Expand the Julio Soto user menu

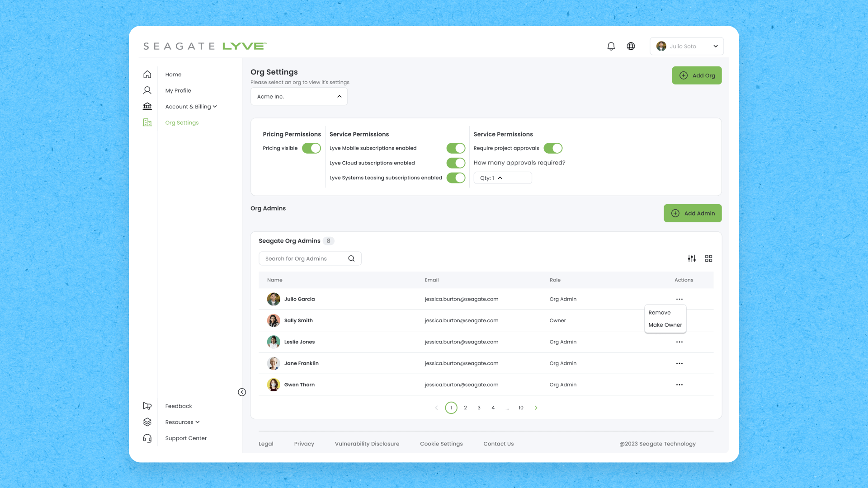click(686, 46)
